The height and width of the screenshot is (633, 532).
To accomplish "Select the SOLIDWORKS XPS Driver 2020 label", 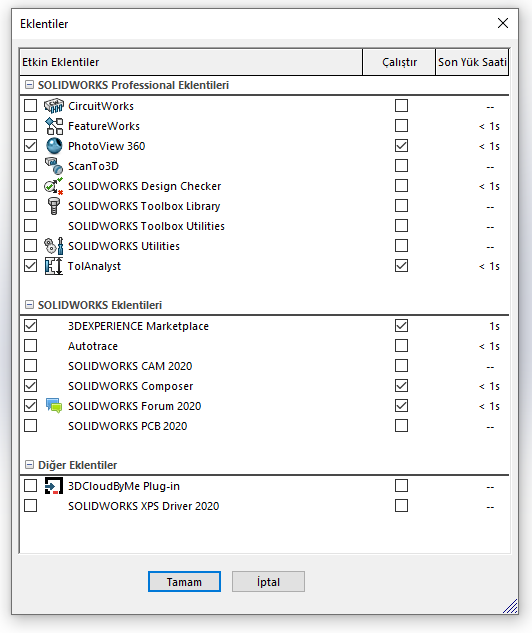I will tap(144, 506).
